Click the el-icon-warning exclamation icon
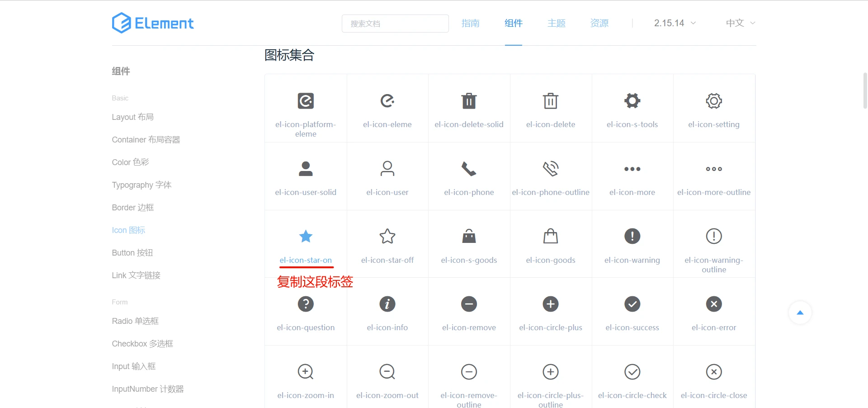 [632, 236]
